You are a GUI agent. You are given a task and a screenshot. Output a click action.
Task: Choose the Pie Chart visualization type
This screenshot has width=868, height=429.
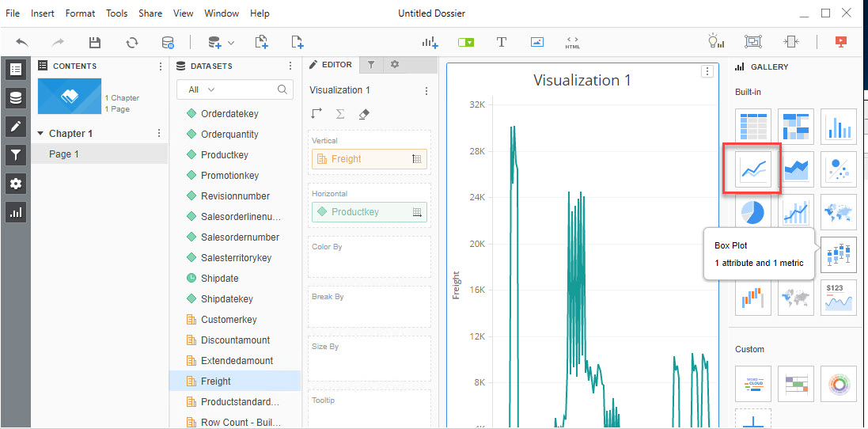pyautogui.click(x=752, y=211)
